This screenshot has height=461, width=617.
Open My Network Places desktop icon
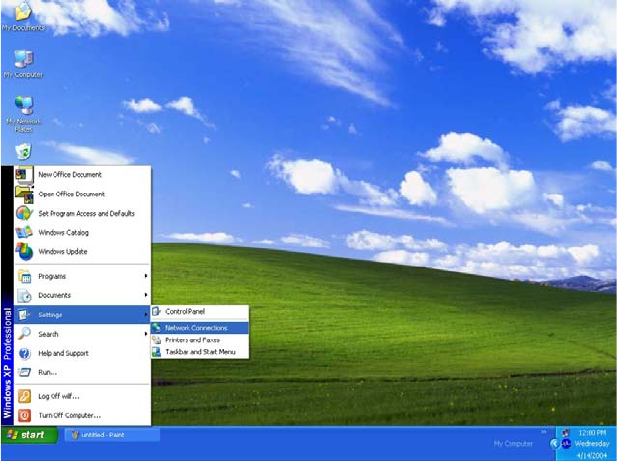24,114
